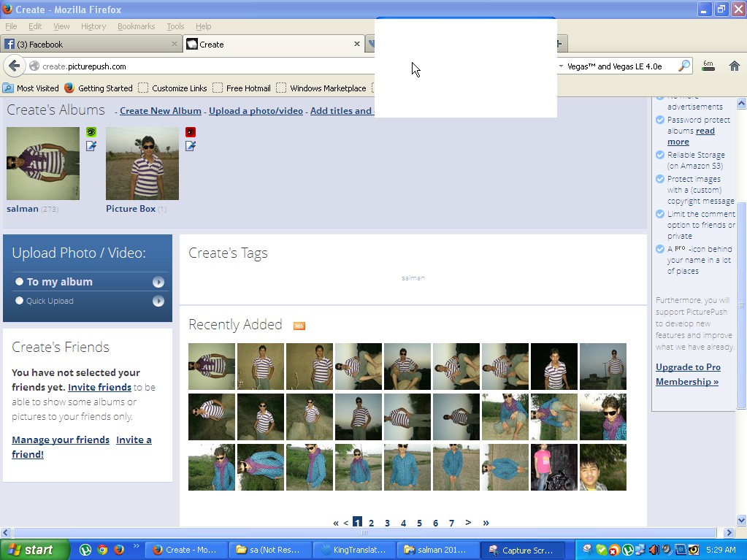Click the edit pencil icon for Picture Box album

coord(191,146)
